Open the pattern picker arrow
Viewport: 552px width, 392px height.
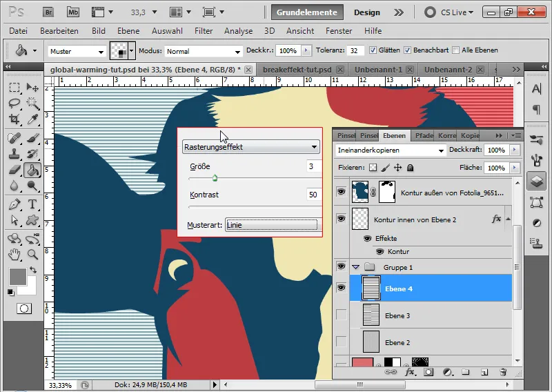click(x=132, y=51)
